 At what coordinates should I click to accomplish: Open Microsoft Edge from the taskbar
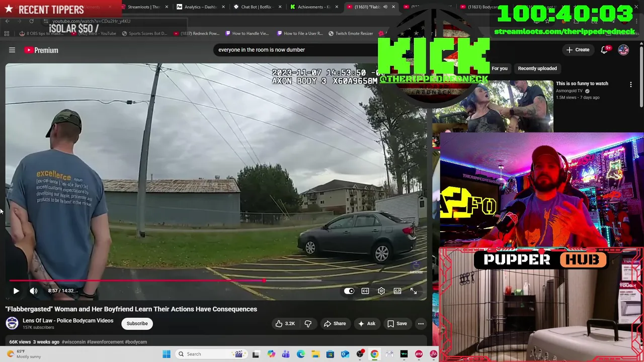click(300, 354)
